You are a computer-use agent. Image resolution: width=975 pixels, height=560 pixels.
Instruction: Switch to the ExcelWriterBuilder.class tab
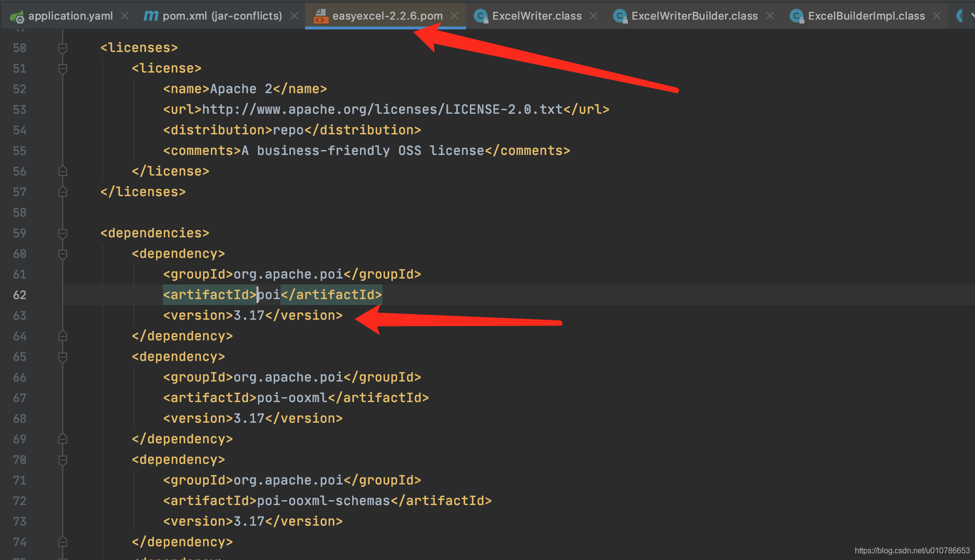694,16
